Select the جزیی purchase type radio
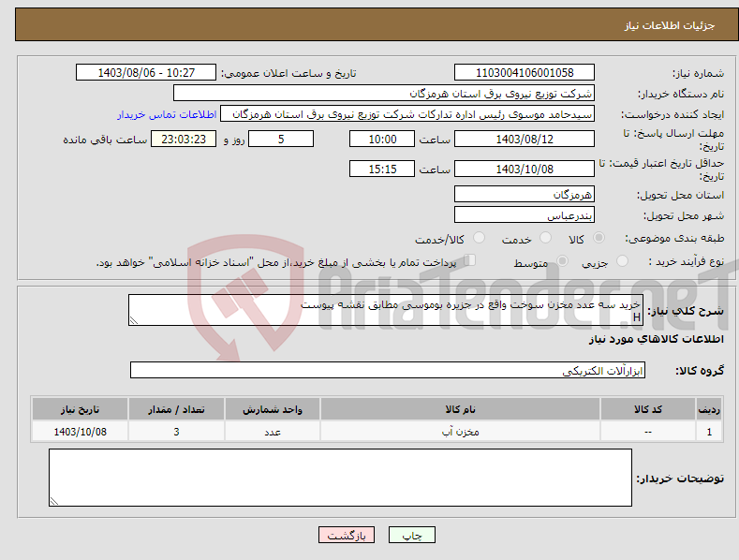This screenshot has width=739, height=560. pos(622,260)
